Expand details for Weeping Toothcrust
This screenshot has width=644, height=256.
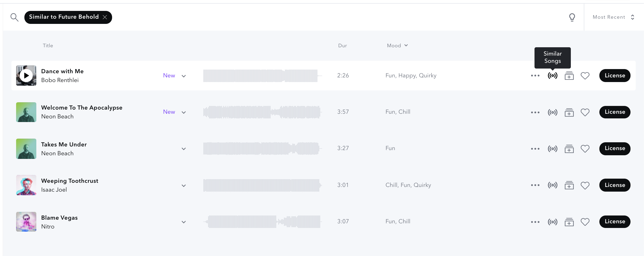pyautogui.click(x=184, y=186)
